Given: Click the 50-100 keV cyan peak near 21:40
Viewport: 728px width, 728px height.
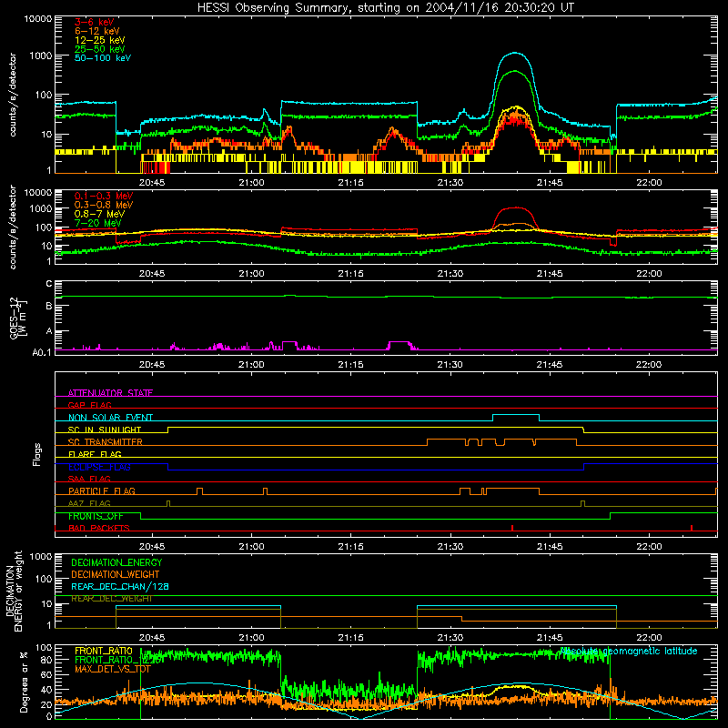Looking at the screenshot, I should click(514, 53).
